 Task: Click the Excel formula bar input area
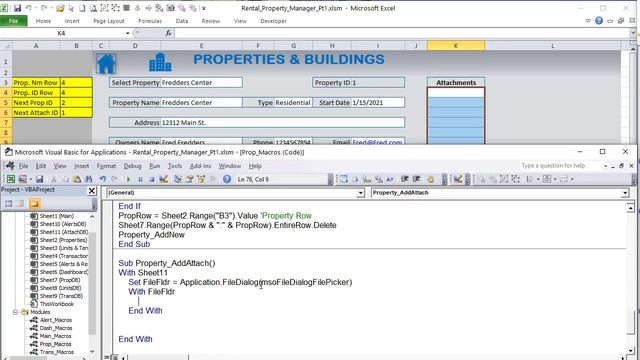[x=401, y=33]
